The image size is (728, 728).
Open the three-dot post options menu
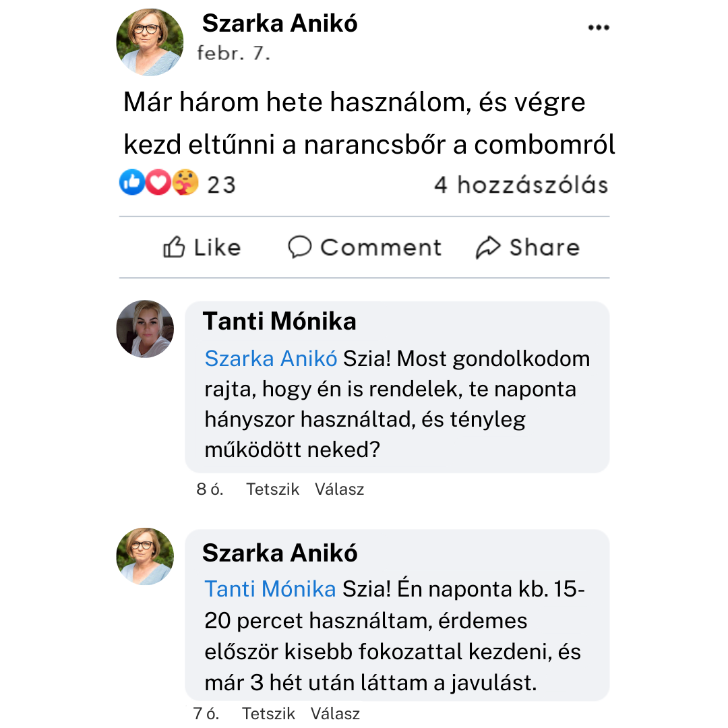click(x=598, y=28)
